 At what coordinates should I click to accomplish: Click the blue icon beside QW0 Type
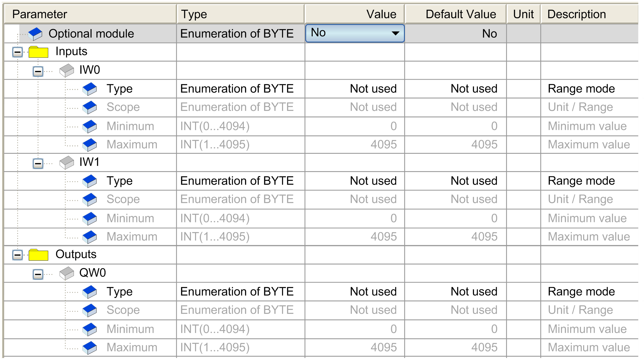89,292
